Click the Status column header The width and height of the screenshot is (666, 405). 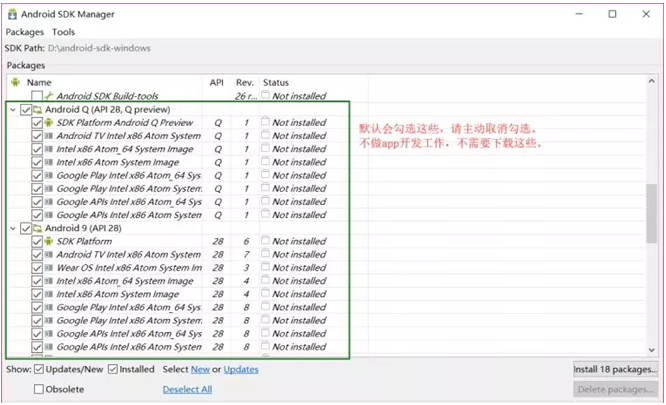click(276, 82)
